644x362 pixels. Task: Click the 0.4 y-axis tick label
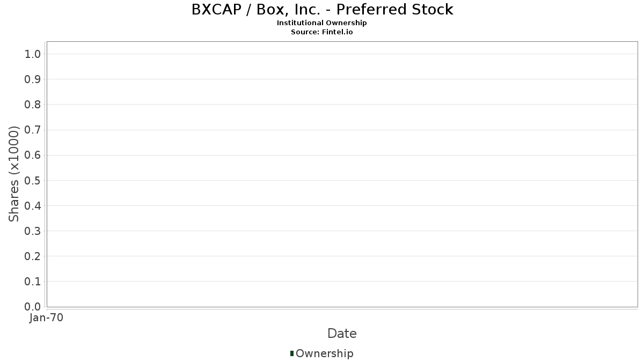33,206
